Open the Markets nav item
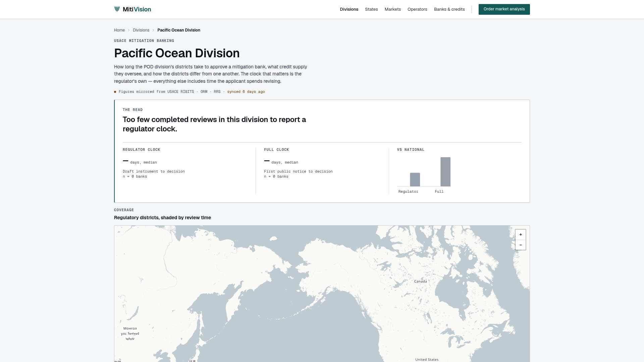This screenshot has width=644, height=362. [392, 9]
